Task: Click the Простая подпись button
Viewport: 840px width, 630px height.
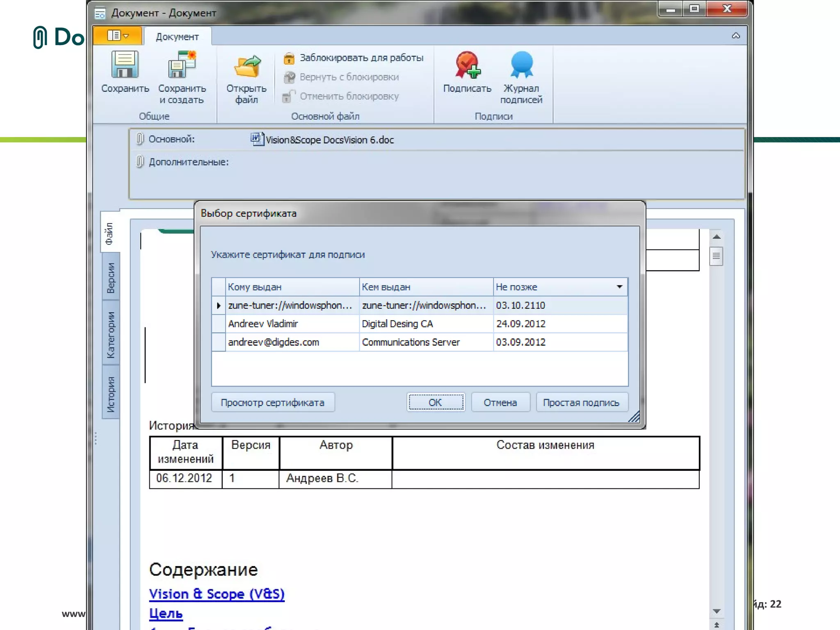Action: pos(581,403)
